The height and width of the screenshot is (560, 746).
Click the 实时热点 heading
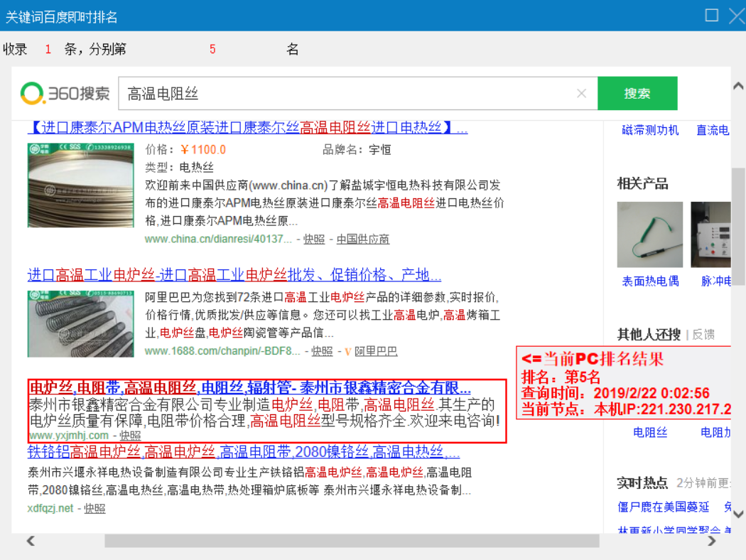click(642, 483)
